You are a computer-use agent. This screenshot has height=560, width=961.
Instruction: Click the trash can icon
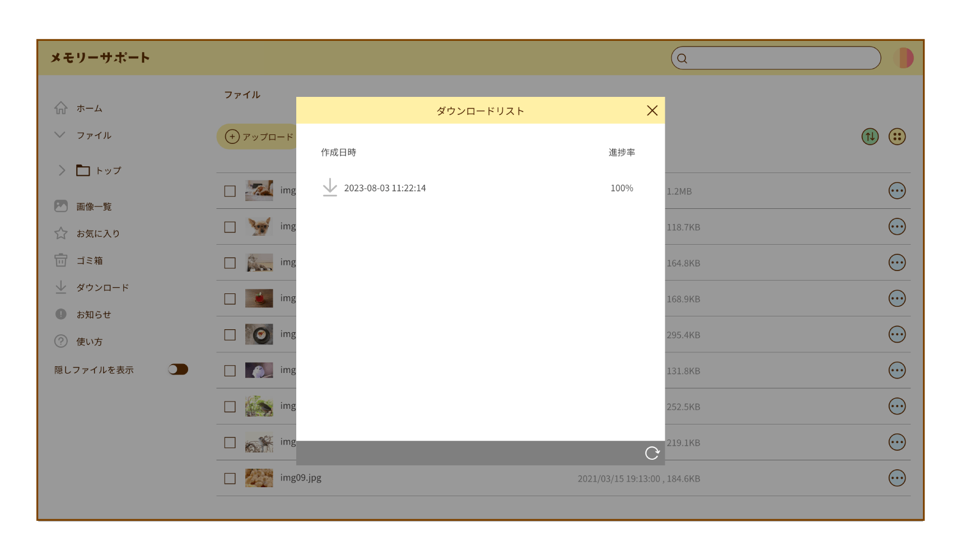[x=60, y=260]
